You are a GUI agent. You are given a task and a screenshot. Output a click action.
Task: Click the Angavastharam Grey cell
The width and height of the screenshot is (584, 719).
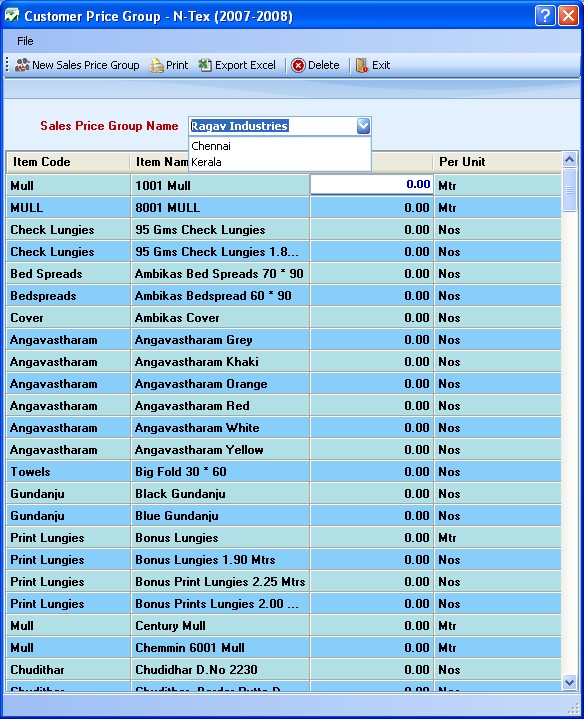pyautogui.click(x=220, y=340)
